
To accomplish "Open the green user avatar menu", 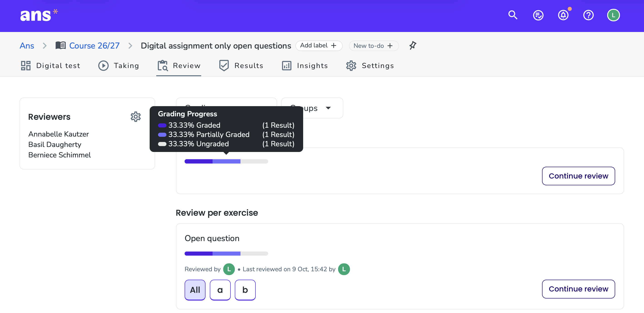I will coord(613,15).
